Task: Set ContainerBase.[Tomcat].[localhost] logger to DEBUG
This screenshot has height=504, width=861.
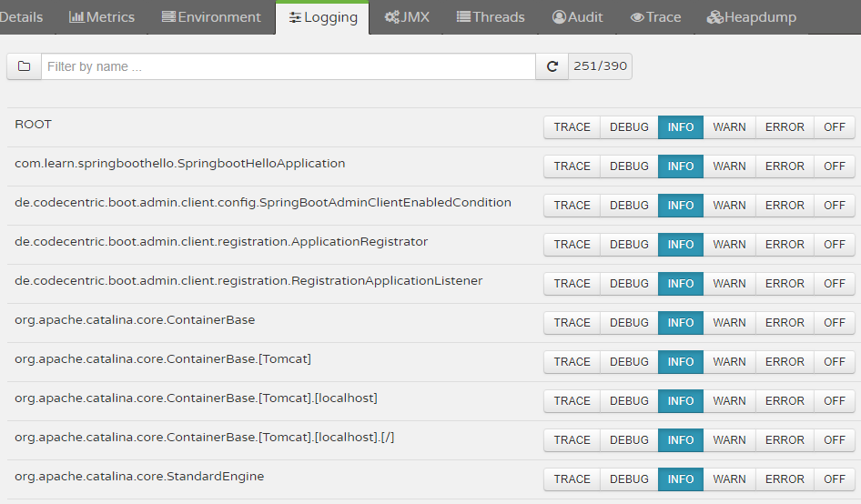Action: tap(629, 401)
